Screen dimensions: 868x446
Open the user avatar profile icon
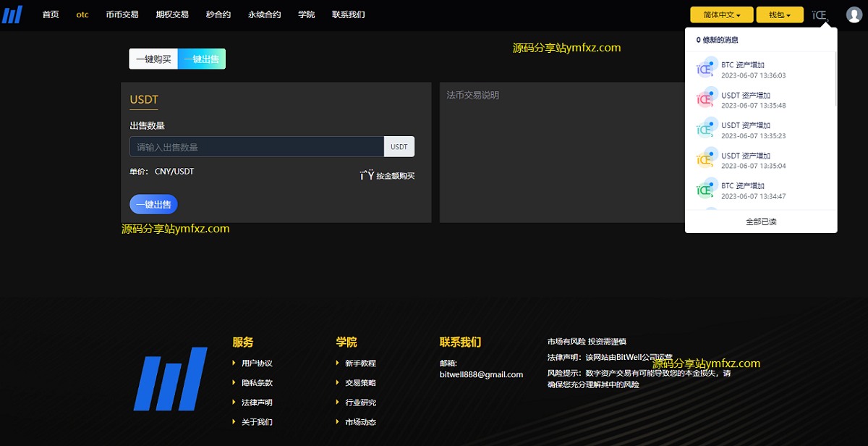coord(854,14)
